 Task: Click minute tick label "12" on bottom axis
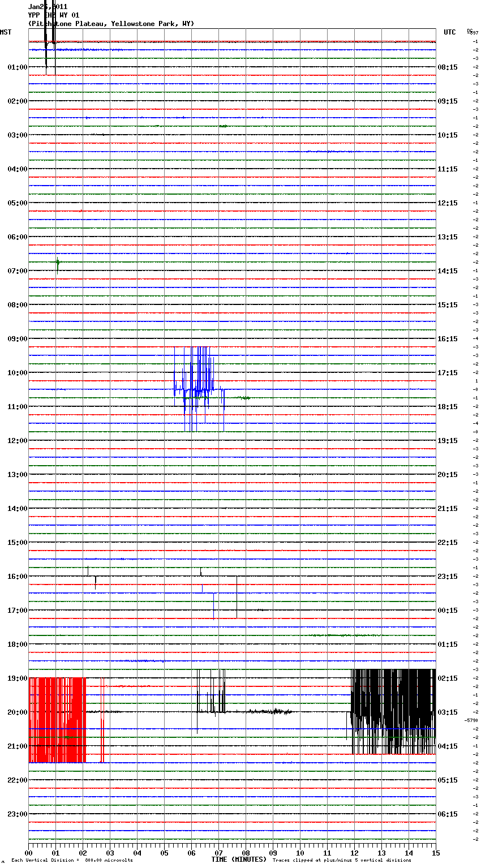pos(355,853)
